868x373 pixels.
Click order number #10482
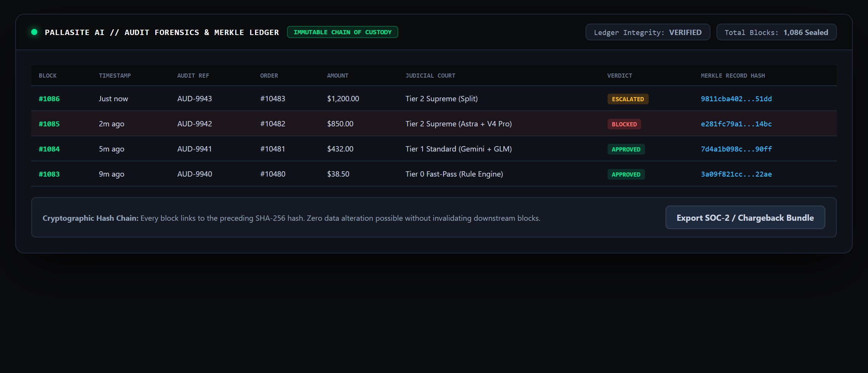coord(273,124)
